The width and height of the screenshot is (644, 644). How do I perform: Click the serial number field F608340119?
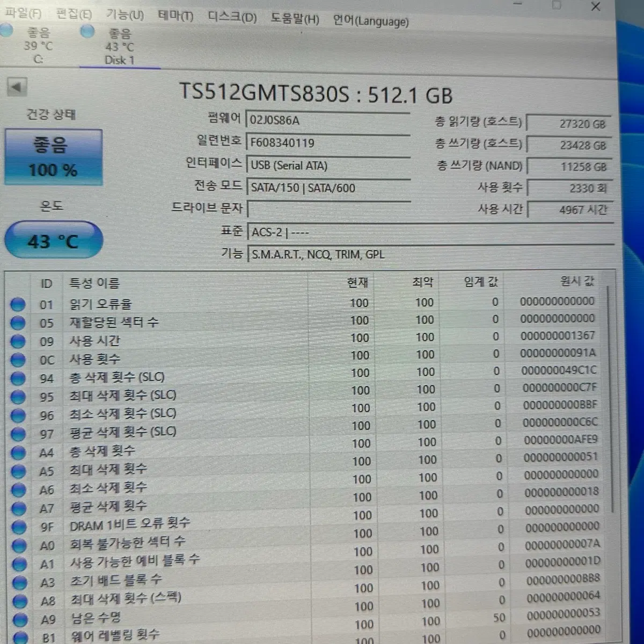328,142
